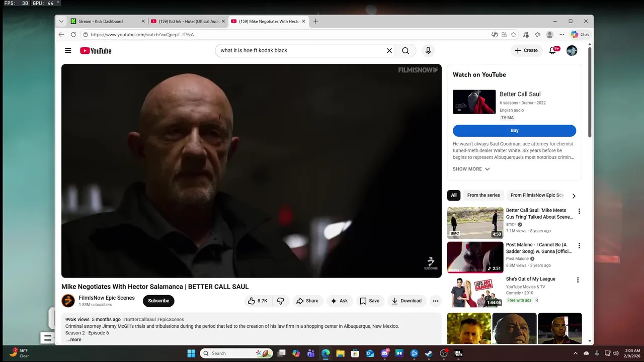Open the YouTube account avatar menu
This screenshot has width=644, height=362.
572,50
